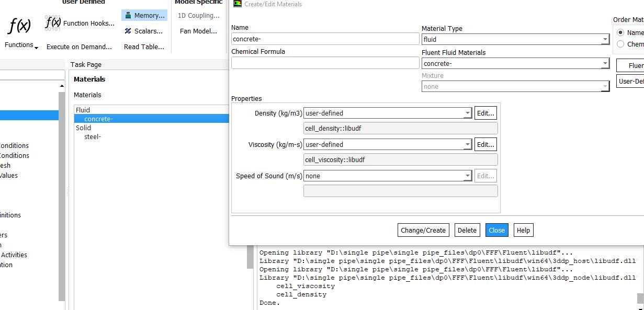The image size is (644, 310).
Task: Click the Scalars icon in ribbon
Action: [x=128, y=31]
